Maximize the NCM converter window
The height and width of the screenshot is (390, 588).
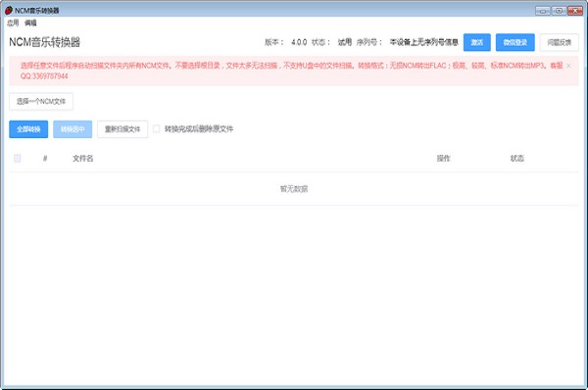click(559, 11)
